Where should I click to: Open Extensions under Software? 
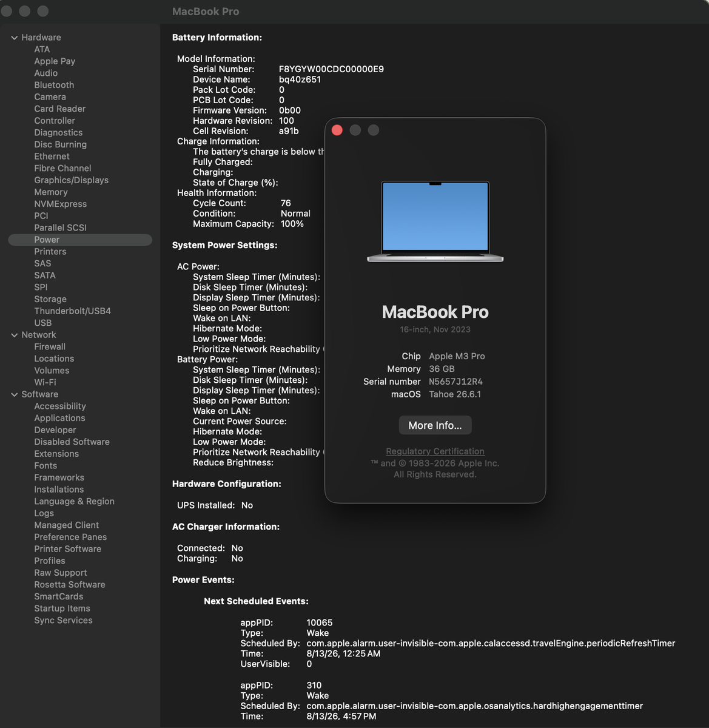(56, 454)
